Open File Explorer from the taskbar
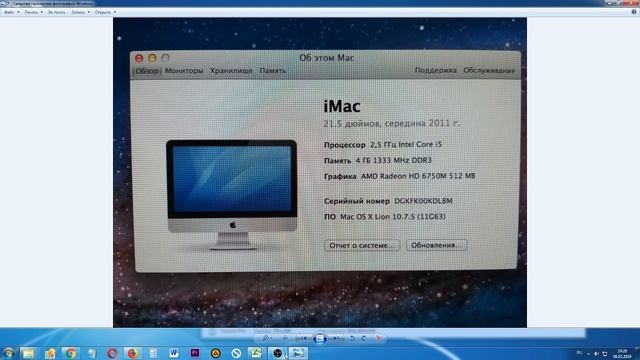Viewport: 640px width, 360px height. click(x=28, y=353)
